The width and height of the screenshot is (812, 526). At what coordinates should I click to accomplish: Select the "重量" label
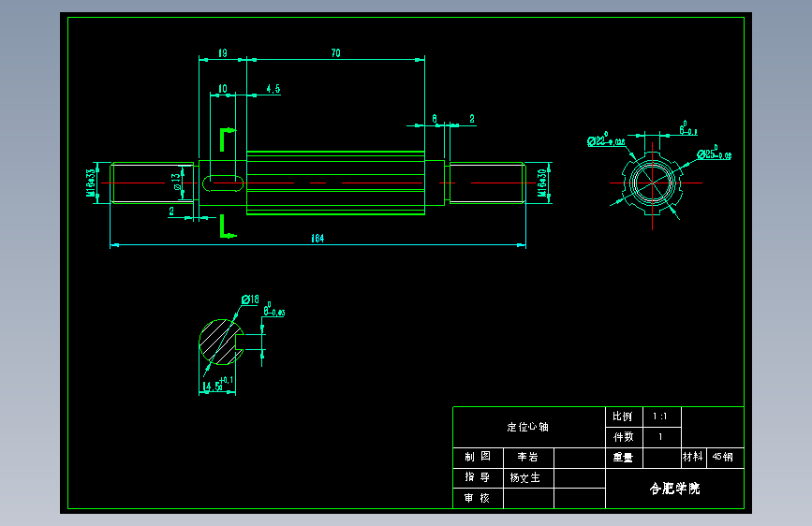click(x=623, y=458)
